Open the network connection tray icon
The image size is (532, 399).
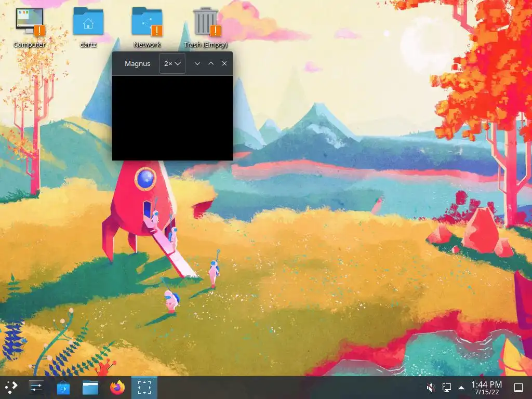[x=446, y=388]
